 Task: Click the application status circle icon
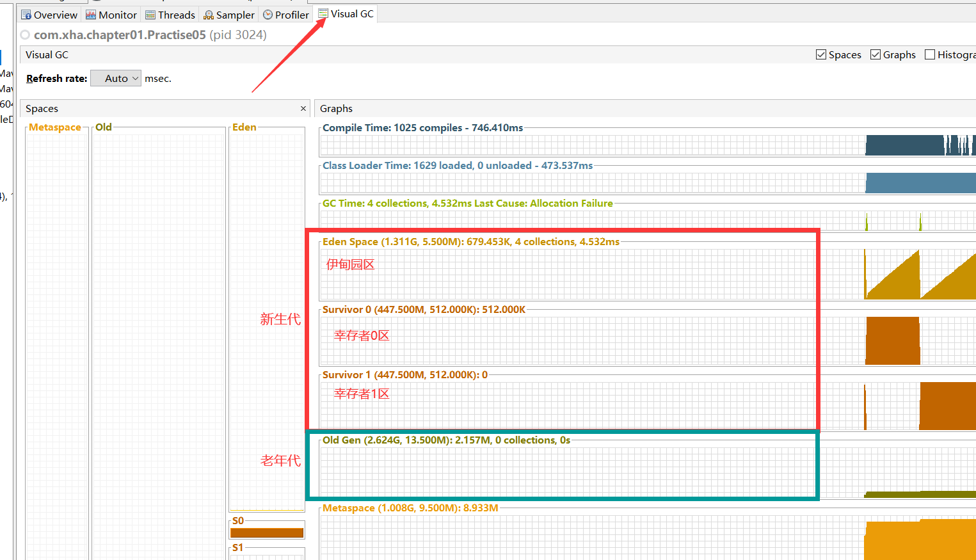25,35
